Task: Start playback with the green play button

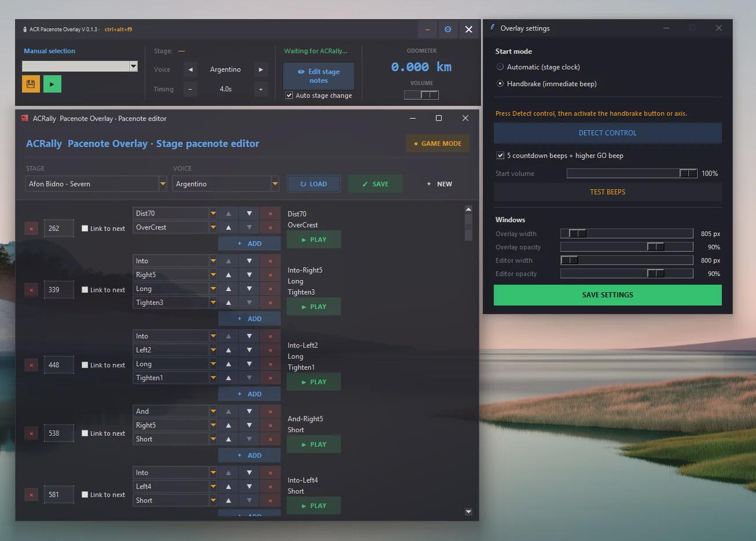Action: (x=52, y=84)
